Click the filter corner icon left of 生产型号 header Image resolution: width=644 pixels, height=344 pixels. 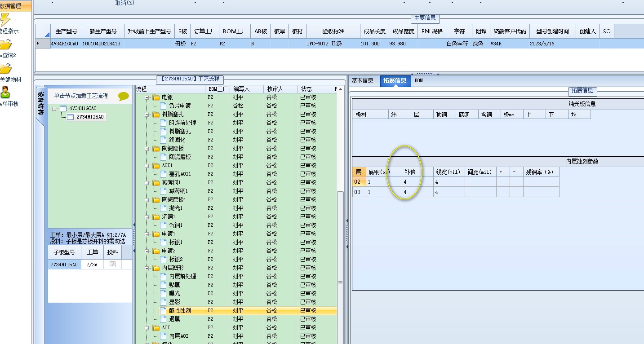click(47, 34)
